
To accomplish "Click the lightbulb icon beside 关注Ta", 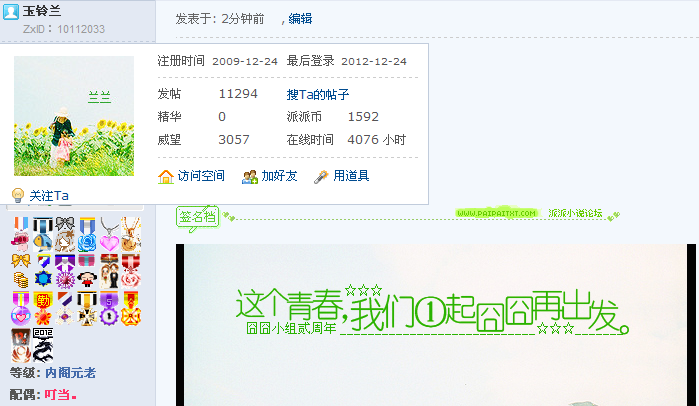I will pyautogui.click(x=18, y=195).
